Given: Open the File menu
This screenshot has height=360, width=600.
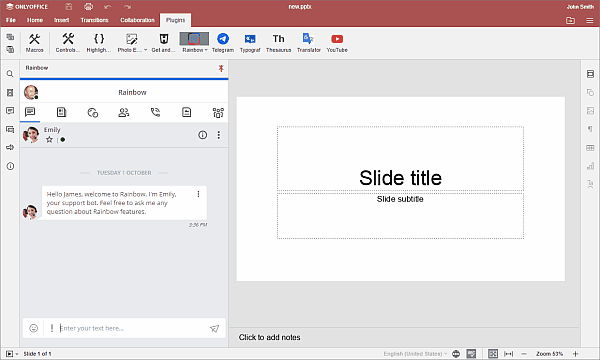Looking at the screenshot, I should (x=11, y=20).
